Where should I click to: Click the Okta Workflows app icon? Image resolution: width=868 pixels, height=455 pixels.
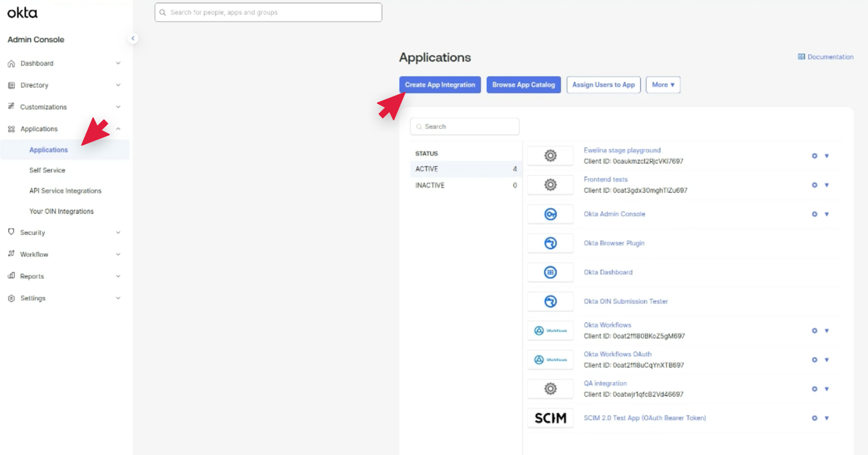tap(550, 330)
